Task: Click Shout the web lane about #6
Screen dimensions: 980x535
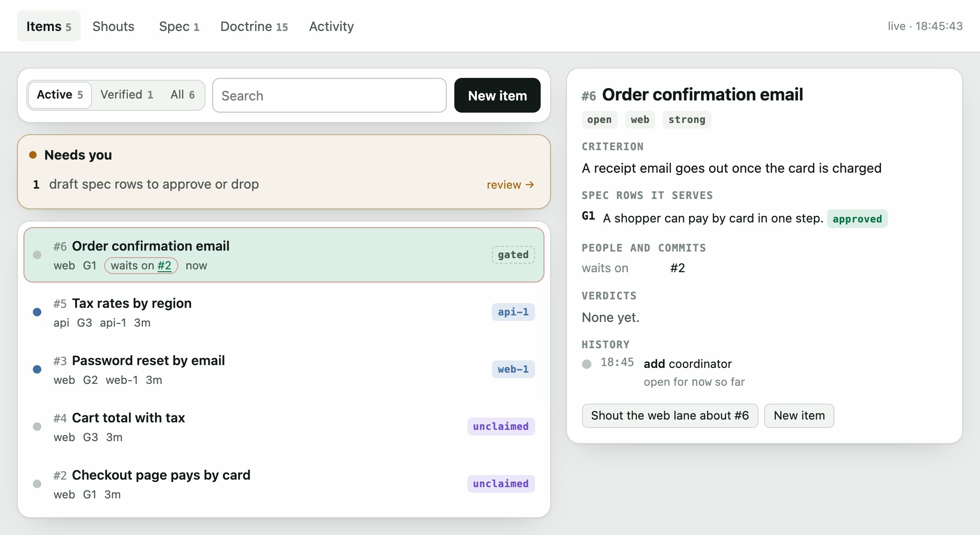Action: point(670,416)
